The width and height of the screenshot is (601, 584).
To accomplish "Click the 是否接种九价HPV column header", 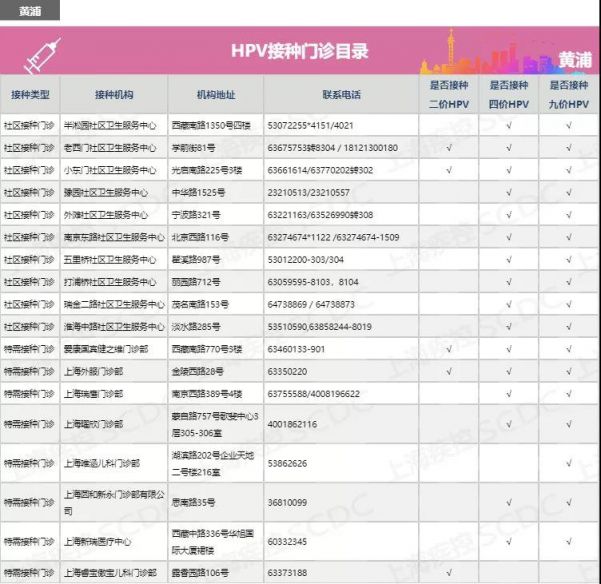I will (569, 94).
